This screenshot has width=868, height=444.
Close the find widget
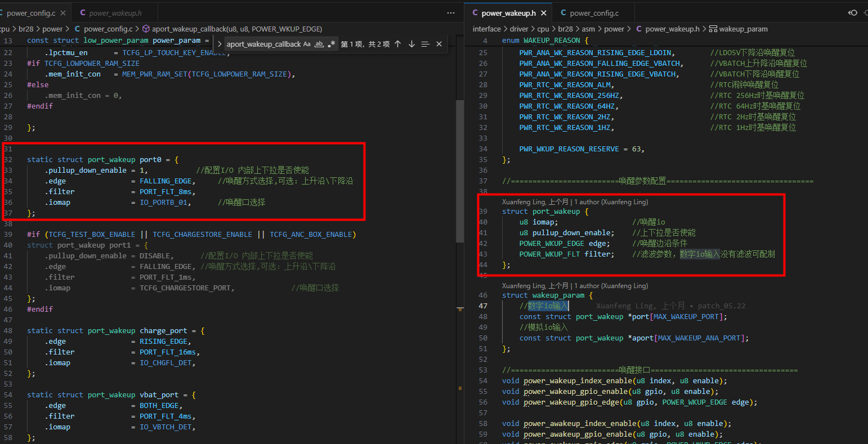tap(439, 44)
